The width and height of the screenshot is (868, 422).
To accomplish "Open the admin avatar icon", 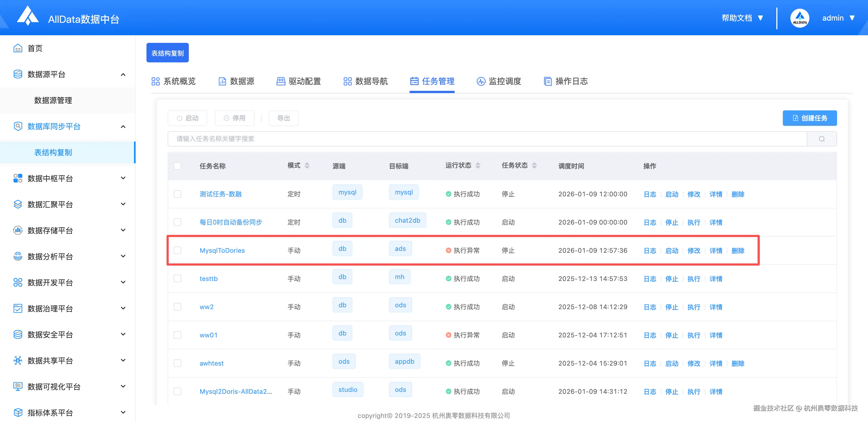I will pos(799,18).
